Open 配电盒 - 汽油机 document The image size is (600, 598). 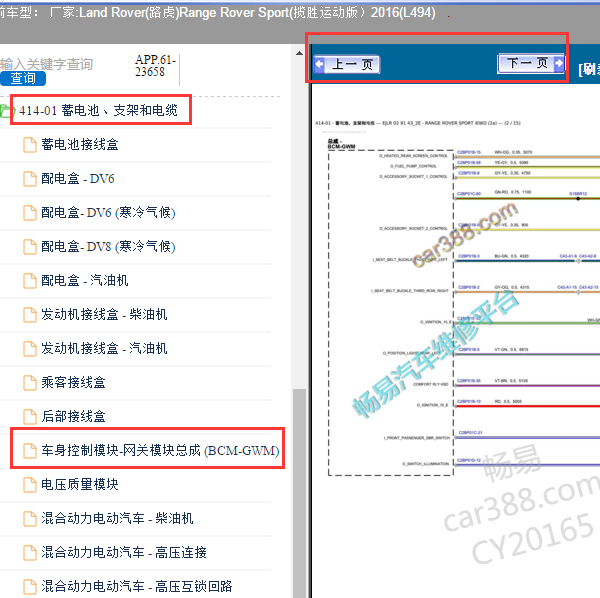[x=85, y=280]
